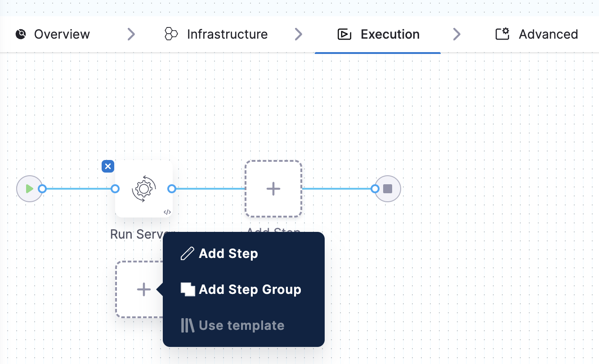This screenshot has width=599, height=364.
Task: Click the Infrastructure hexagons icon
Action: [171, 34]
